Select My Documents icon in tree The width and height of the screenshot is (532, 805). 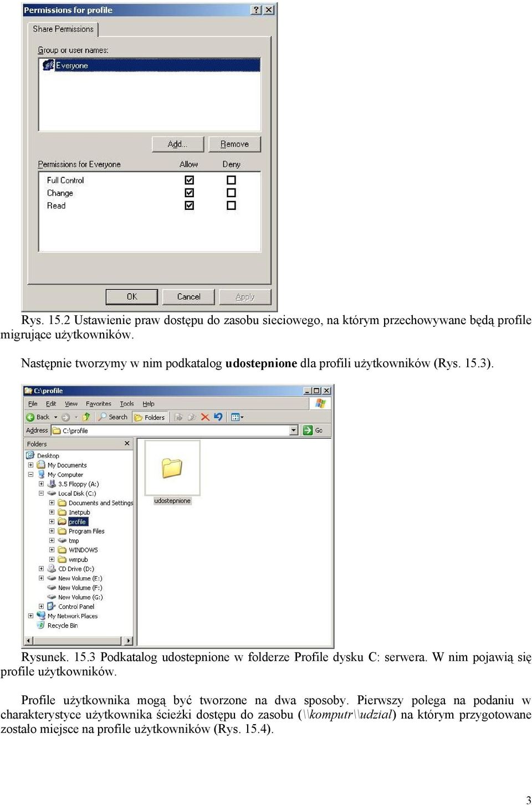pos(41,465)
